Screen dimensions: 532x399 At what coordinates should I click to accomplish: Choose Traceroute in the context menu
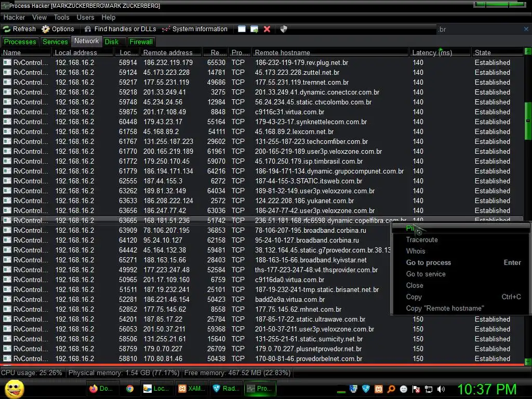461,240
